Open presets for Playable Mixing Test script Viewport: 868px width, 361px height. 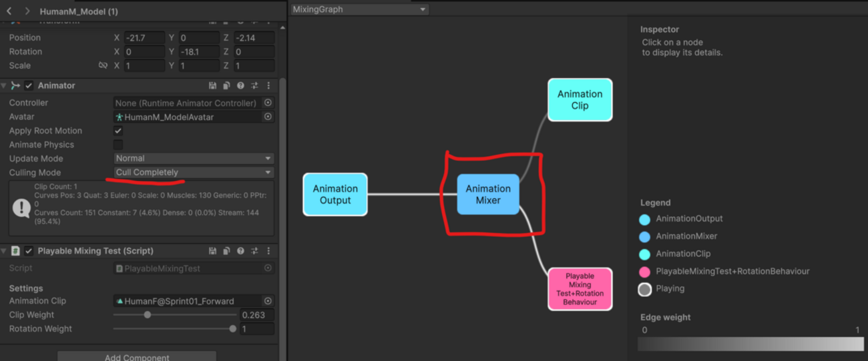tap(254, 251)
